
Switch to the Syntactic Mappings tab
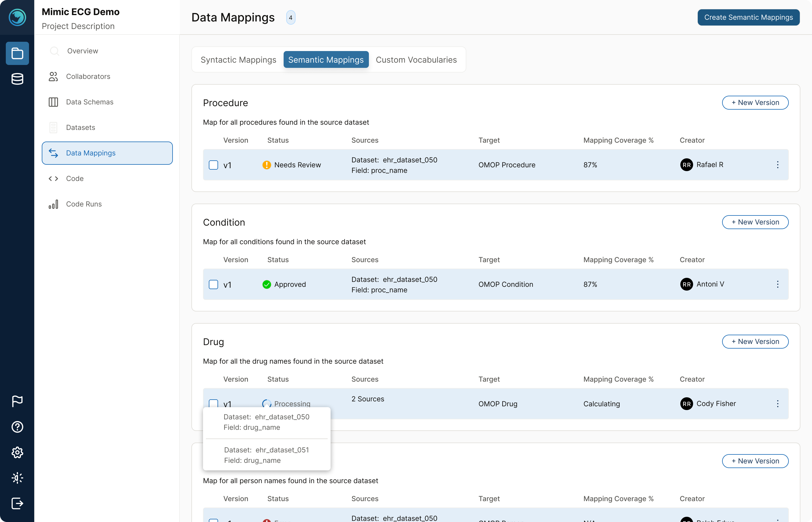[x=238, y=60]
